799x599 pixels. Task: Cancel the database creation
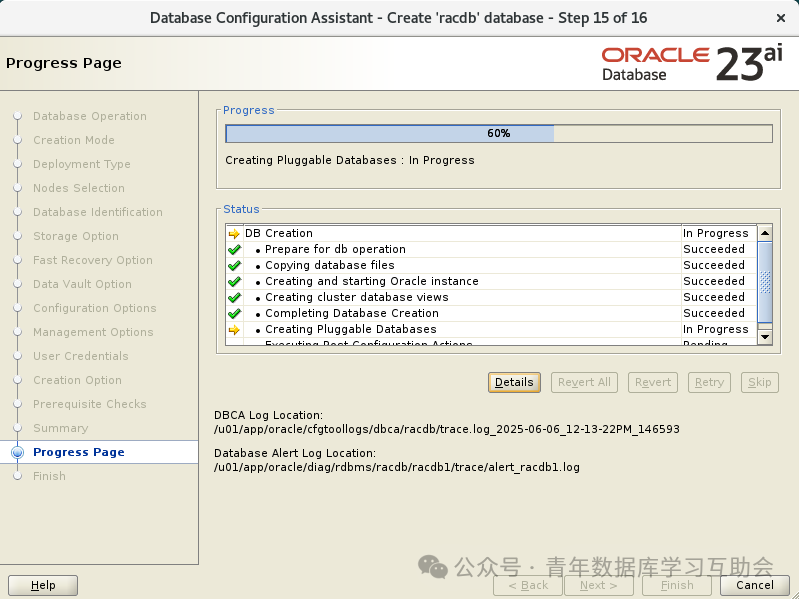tap(755, 585)
